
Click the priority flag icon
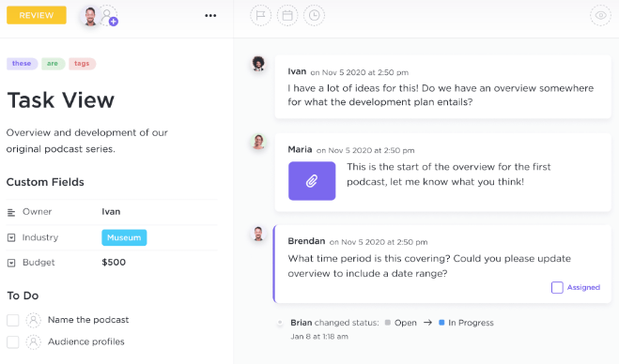point(260,15)
